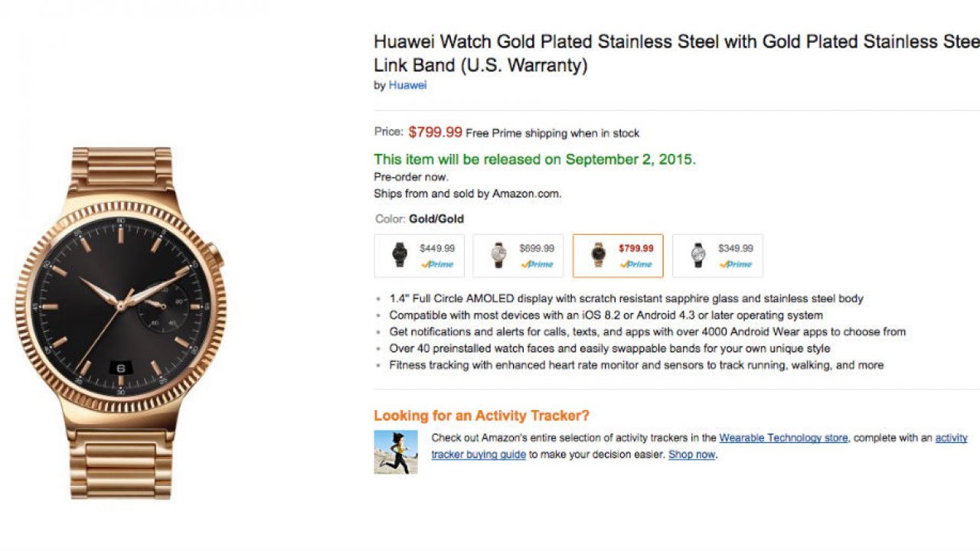Image resolution: width=980 pixels, height=551 pixels.
Task: Select the $449.99 price in the color options
Action: (437, 249)
